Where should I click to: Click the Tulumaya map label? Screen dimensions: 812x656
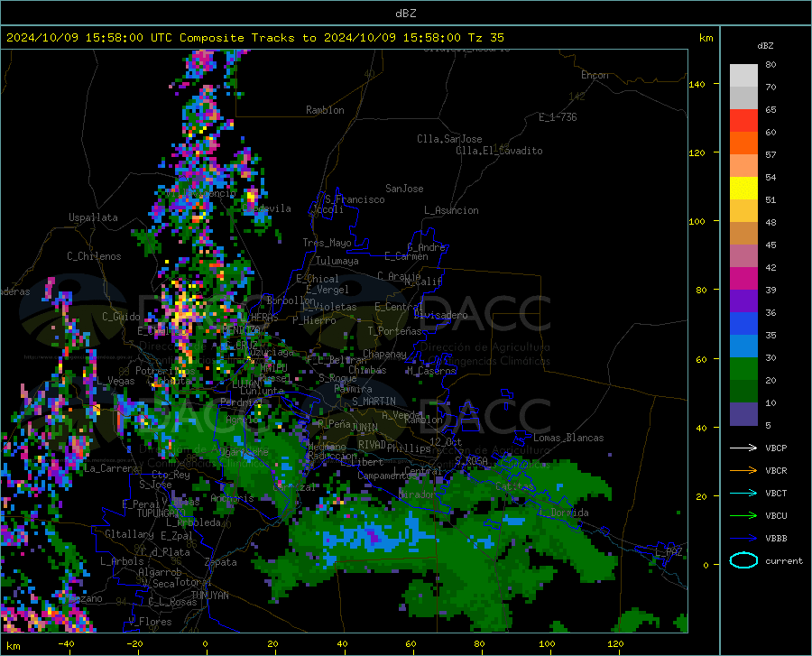(x=337, y=261)
